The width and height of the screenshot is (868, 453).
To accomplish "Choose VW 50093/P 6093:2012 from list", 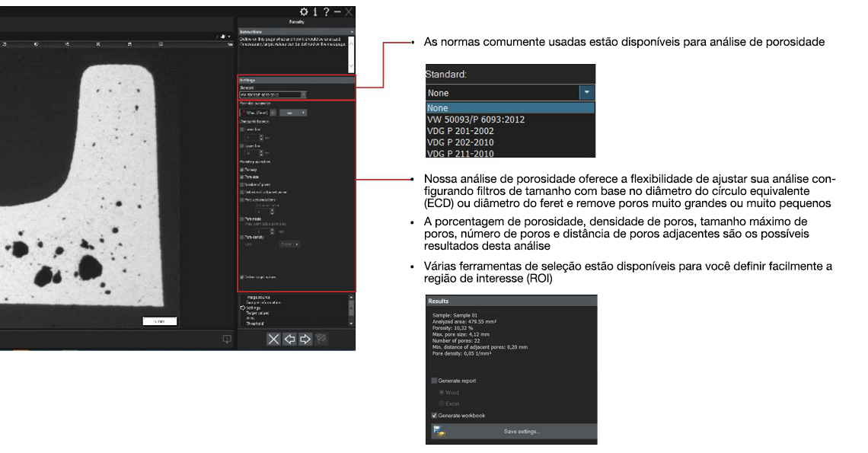I will pos(476,120).
